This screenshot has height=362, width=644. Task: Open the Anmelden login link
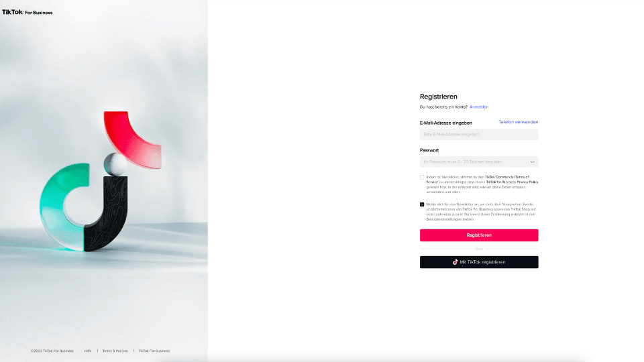click(x=479, y=107)
